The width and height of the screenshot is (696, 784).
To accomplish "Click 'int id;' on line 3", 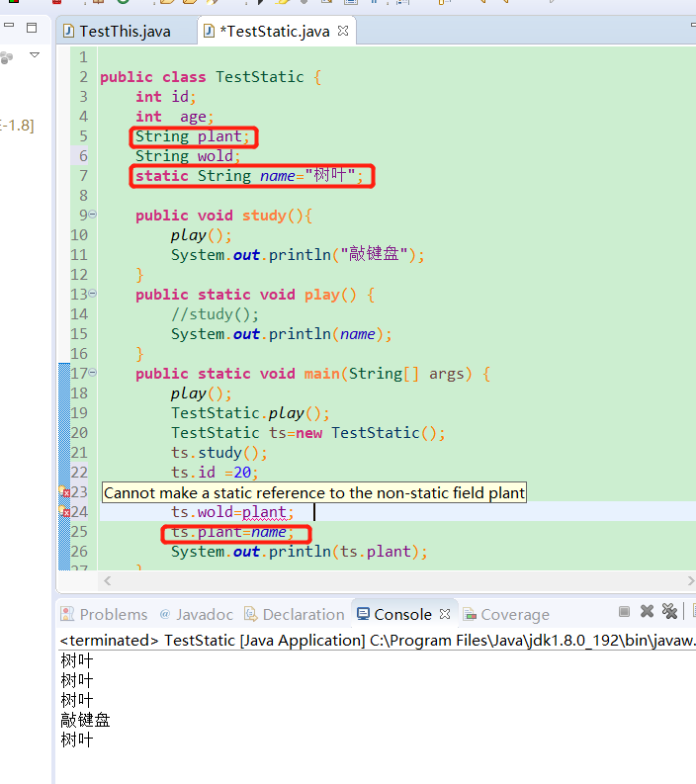I will click(x=165, y=97).
